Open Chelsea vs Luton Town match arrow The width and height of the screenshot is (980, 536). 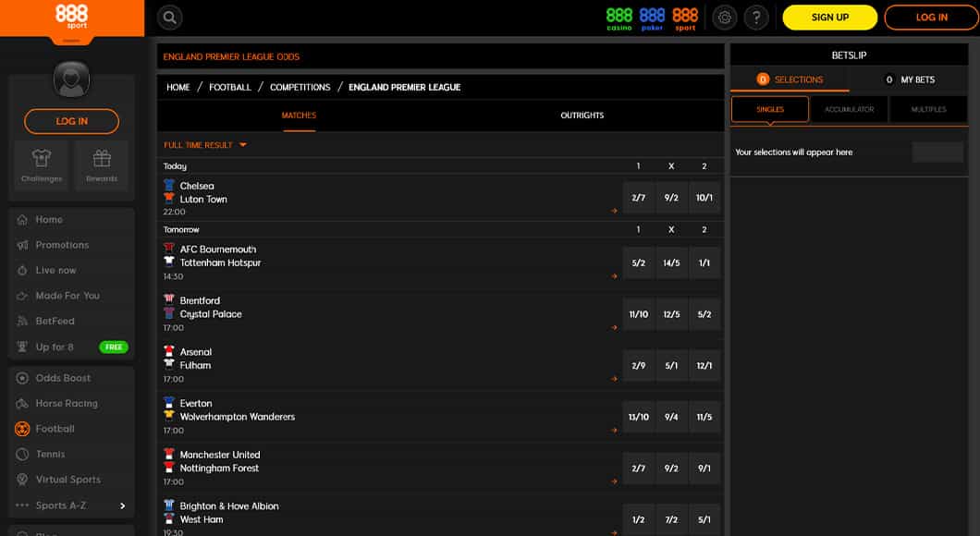coord(614,211)
